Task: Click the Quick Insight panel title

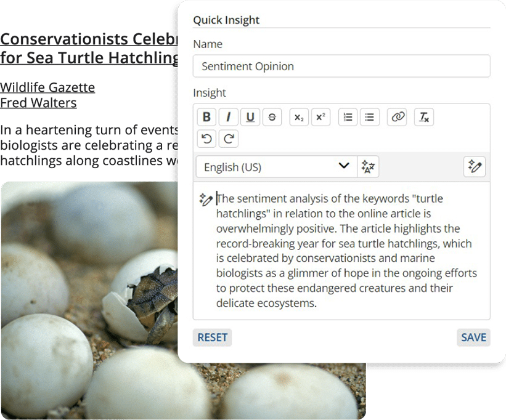Action: 226,20
